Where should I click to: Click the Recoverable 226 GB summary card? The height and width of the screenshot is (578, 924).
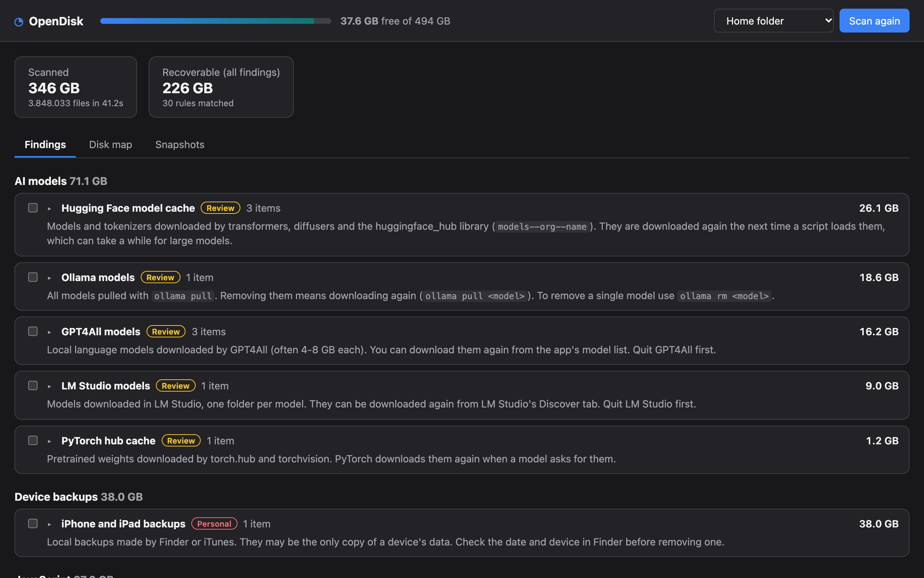click(x=221, y=87)
